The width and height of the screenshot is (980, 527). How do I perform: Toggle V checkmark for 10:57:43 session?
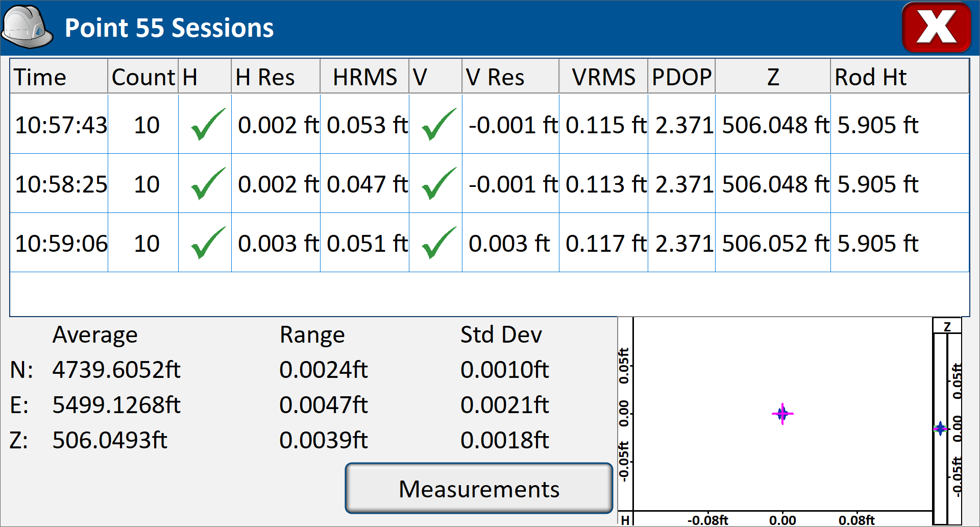[x=439, y=124]
